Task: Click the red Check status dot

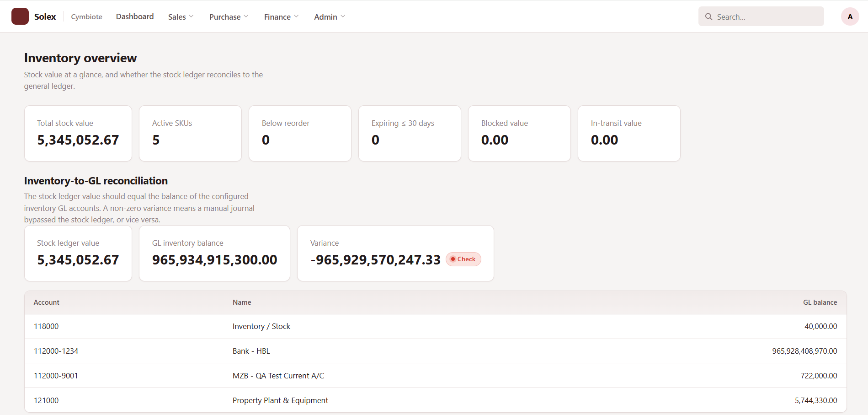Action: (453, 259)
